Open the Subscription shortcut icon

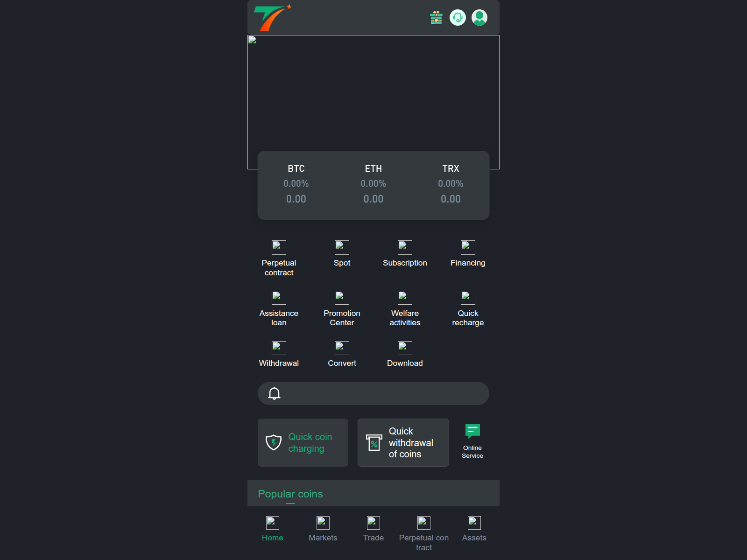coord(405,253)
